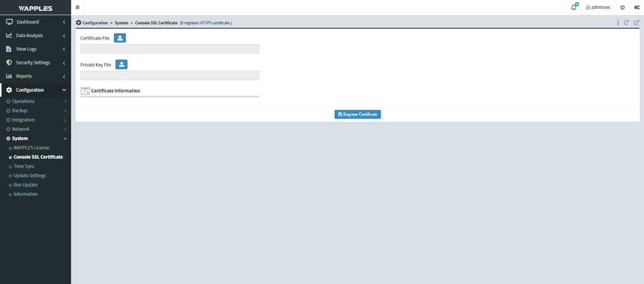Open the settings gears icon
Viewport: 644px width, 284px height.
(636, 7)
